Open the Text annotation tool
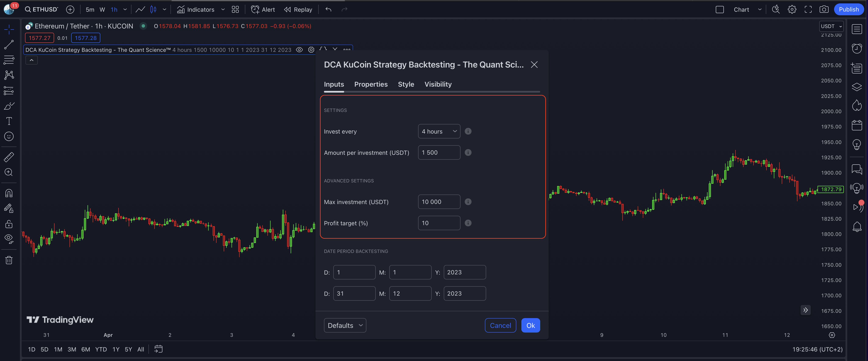 pyautogui.click(x=9, y=121)
